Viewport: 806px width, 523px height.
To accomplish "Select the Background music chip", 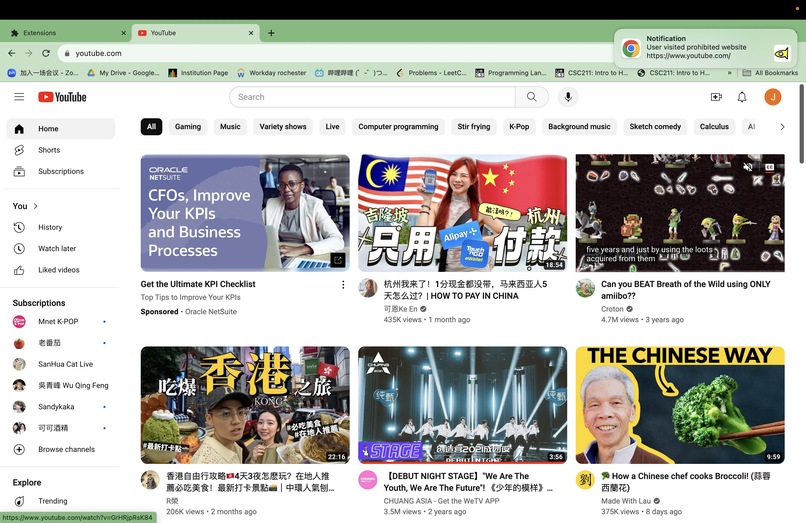I will (579, 127).
